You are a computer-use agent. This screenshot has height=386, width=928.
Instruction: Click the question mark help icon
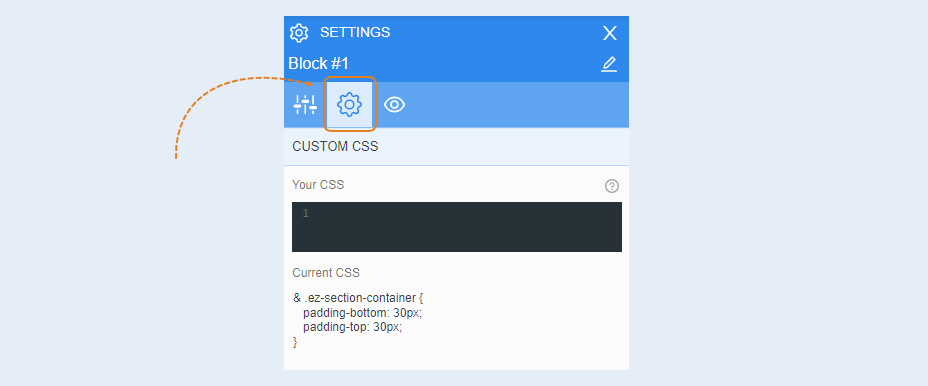(x=612, y=186)
